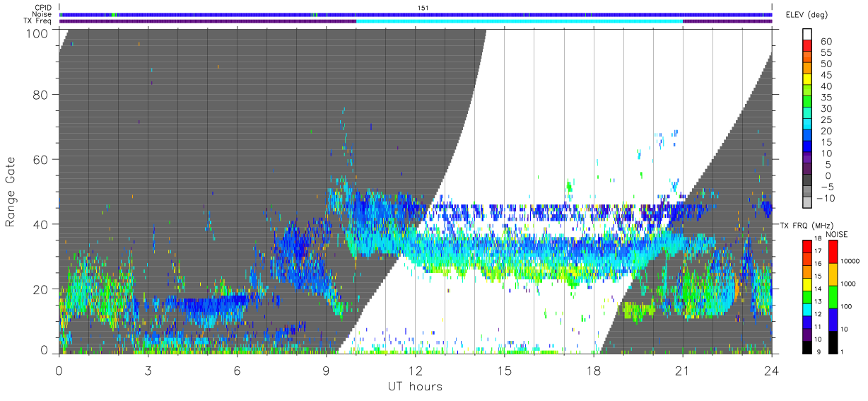Click the 'TX Freq' row label at the top left
Viewport: 868px width, 401px height.
coord(38,21)
